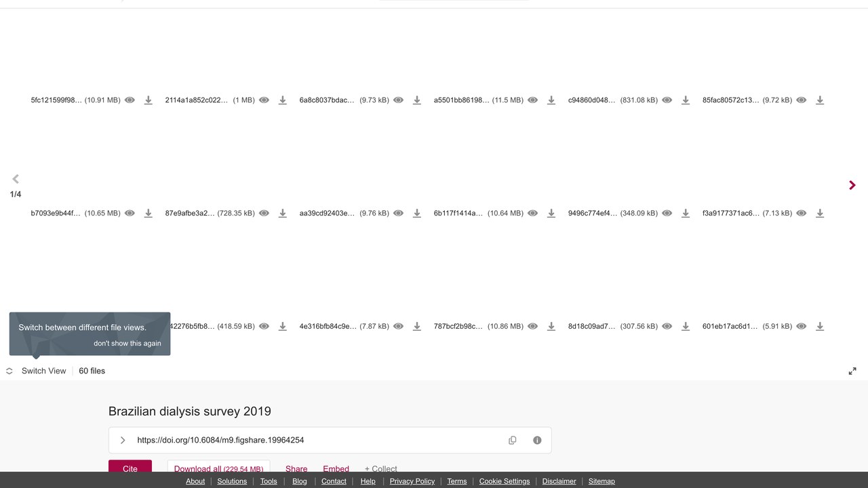Open the Privacy Policy footer link
Image resolution: width=868 pixels, height=488 pixels.
point(412,481)
